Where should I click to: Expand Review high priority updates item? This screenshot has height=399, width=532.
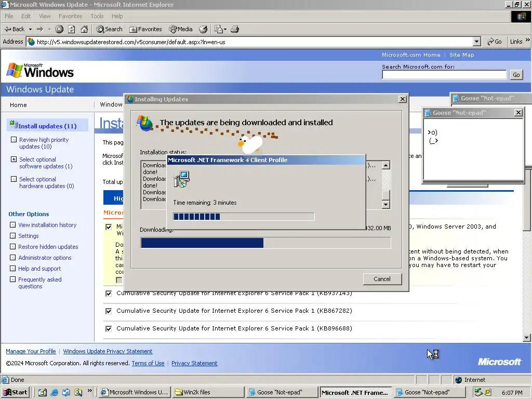tap(14, 139)
